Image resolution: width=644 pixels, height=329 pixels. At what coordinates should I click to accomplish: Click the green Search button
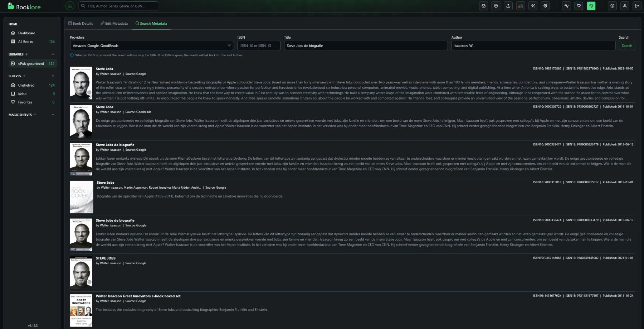coord(627,45)
